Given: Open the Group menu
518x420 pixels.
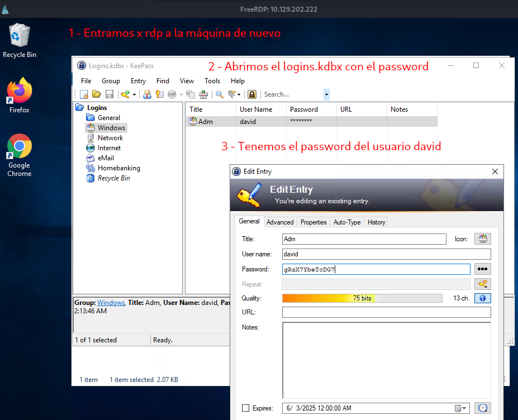Looking at the screenshot, I should pos(111,81).
